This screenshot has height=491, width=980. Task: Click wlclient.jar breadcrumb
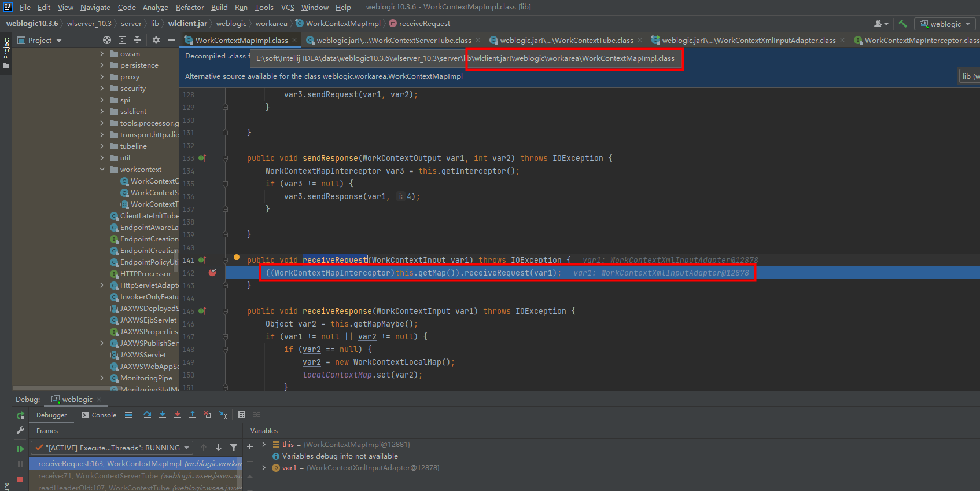187,23
